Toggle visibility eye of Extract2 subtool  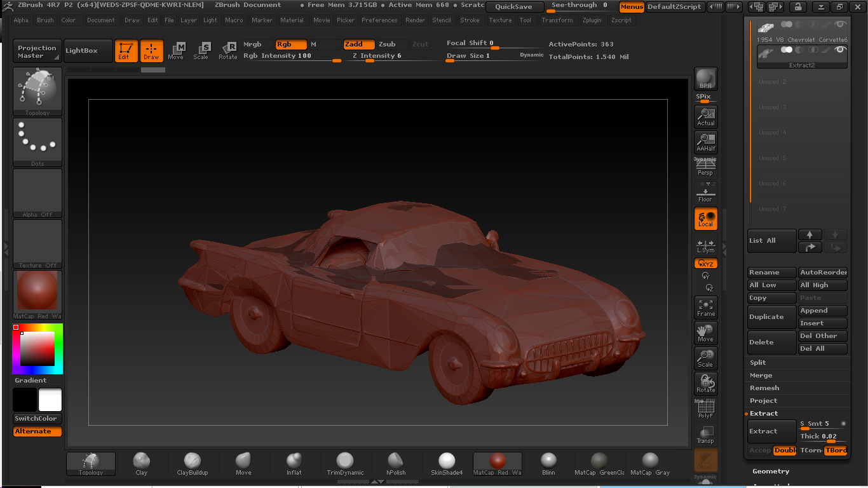point(841,50)
